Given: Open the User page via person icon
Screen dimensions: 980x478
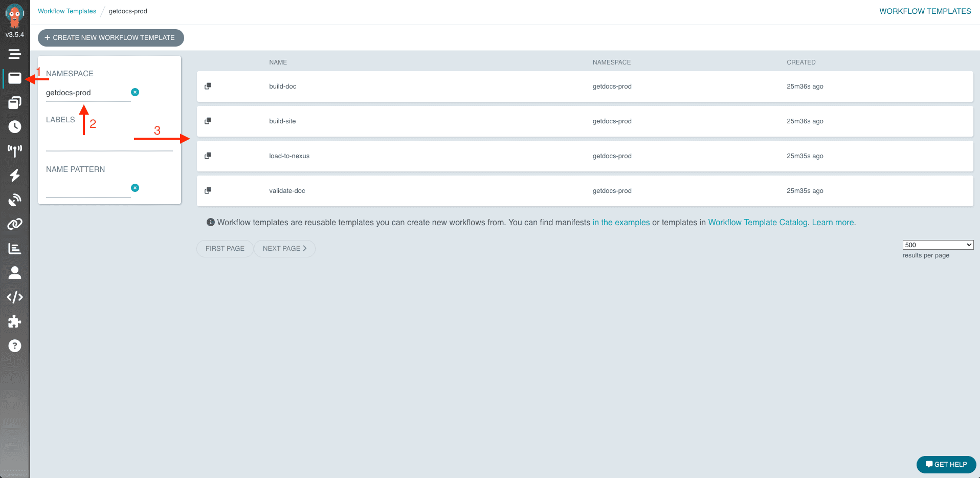Looking at the screenshot, I should [15, 273].
